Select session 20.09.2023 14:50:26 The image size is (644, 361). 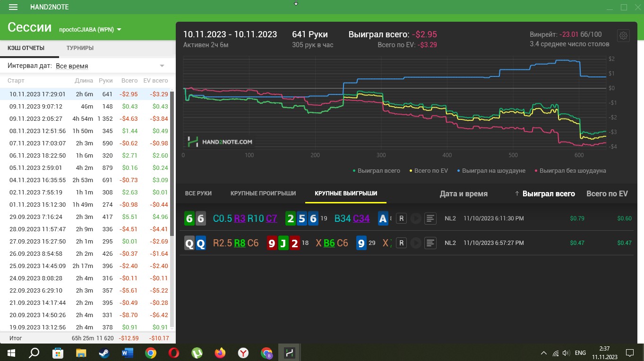coord(85,315)
